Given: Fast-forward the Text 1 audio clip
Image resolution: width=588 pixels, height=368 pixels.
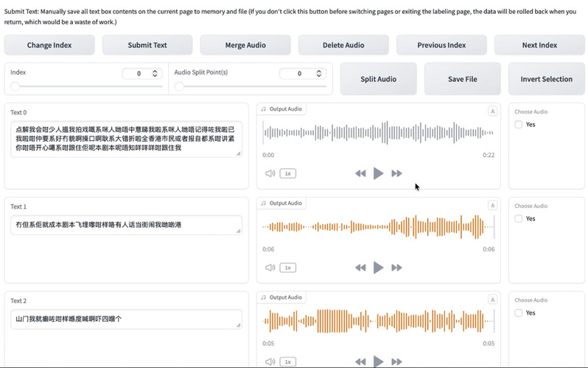Looking at the screenshot, I should pos(396,268).
